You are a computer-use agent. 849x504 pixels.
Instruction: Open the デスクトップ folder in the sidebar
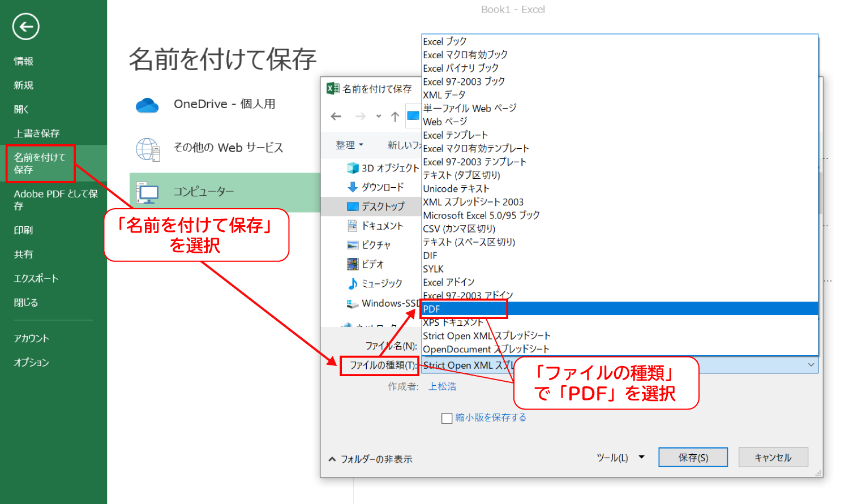click(376, 206)
